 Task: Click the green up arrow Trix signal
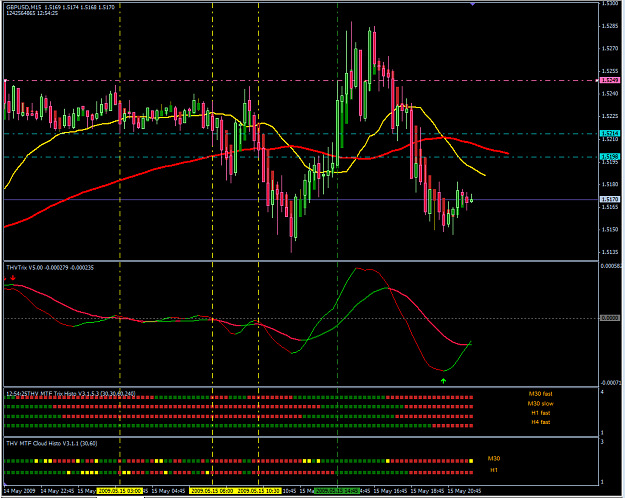(x=443, y=381)
